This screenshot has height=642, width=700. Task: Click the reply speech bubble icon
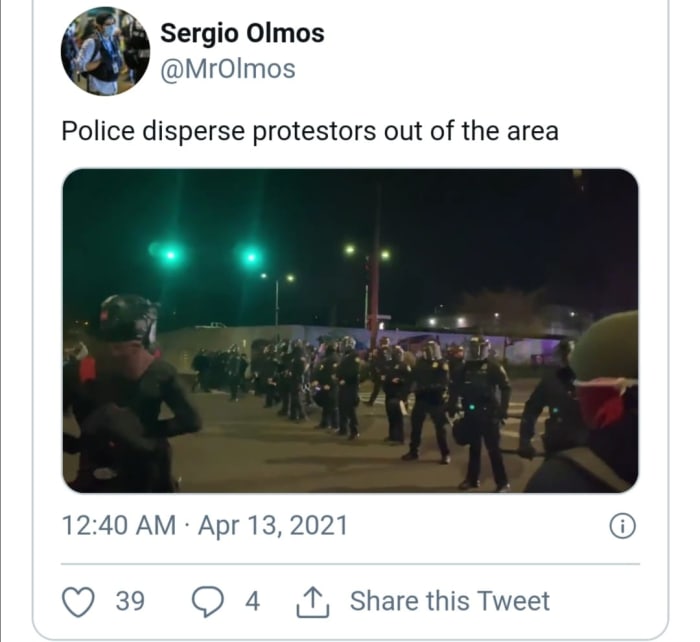[206, 601]
